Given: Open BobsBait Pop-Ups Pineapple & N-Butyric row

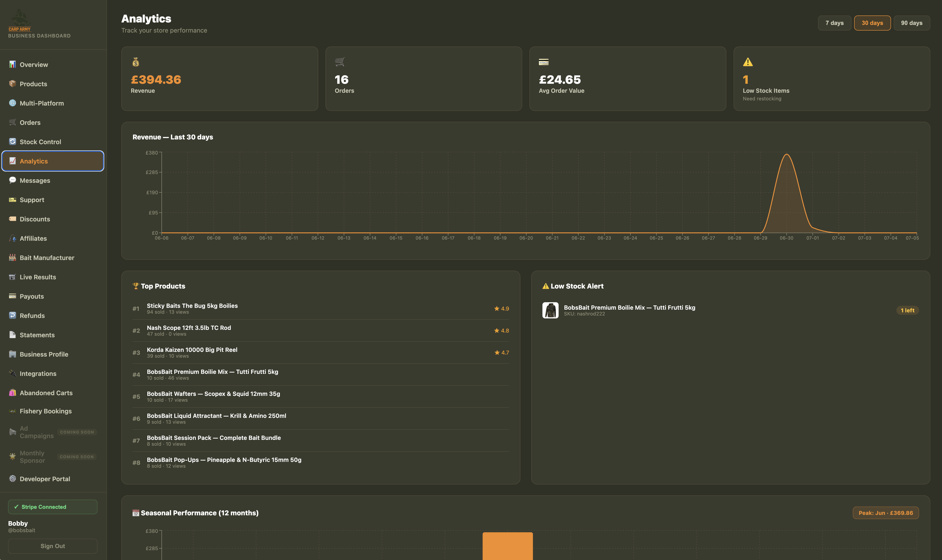Looking at the screenshot, I should (321, 463).
